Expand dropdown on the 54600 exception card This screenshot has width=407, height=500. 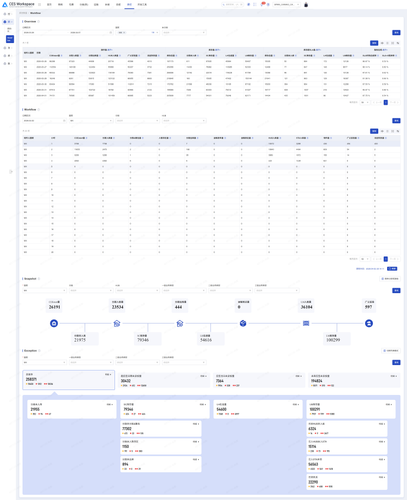pyautogui.click(x=296, y=404)
